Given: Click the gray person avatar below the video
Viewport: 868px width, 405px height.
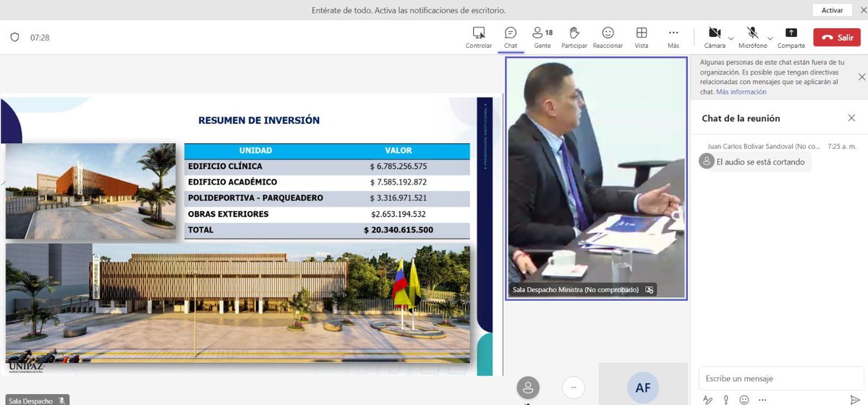Looking at the screenshot, I should coord(528,388).
